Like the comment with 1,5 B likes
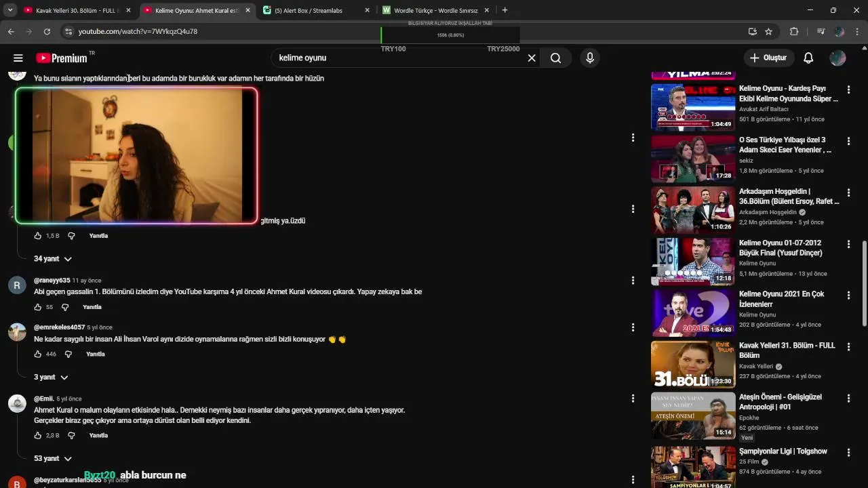Screen dimensions: 868x488 pos(38,236)
